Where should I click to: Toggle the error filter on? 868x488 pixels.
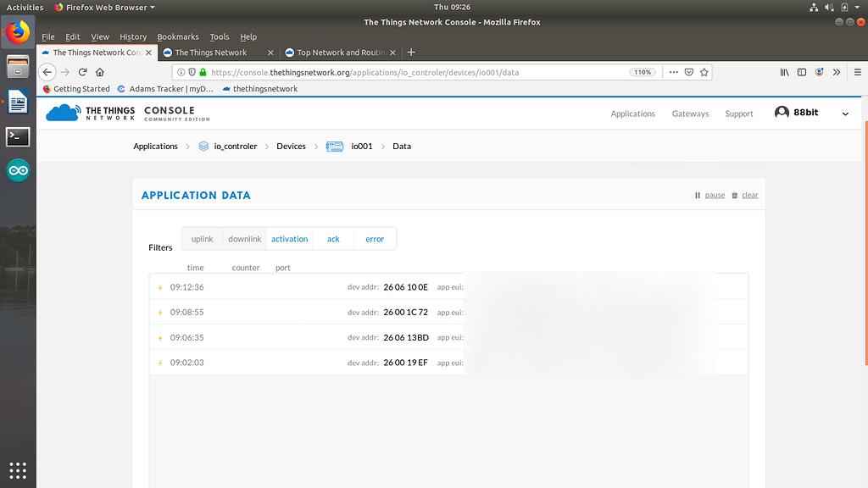(375, 238)
